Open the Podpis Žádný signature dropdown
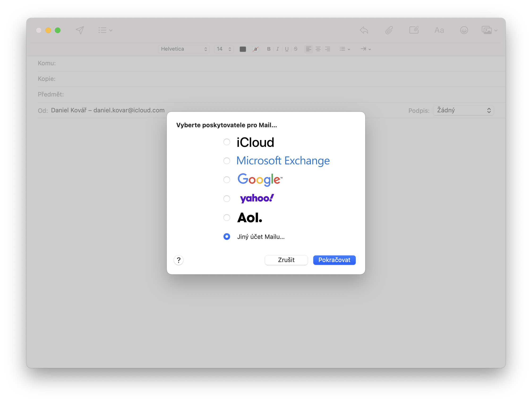Viewport: 532px width, 403px height. click(x=463, y=110)
